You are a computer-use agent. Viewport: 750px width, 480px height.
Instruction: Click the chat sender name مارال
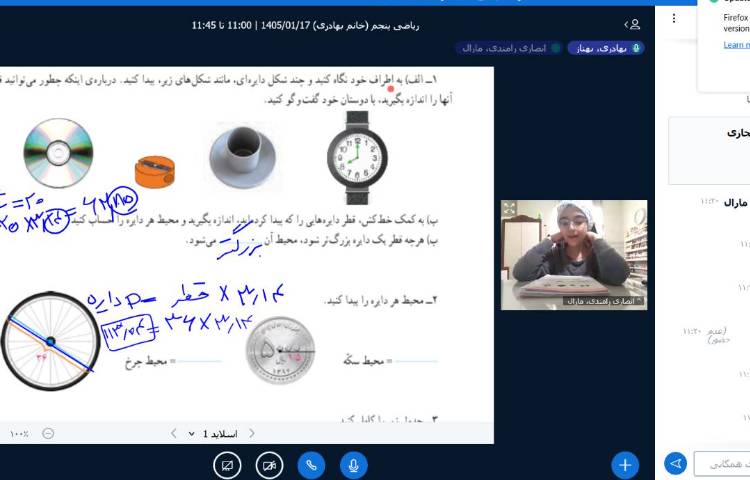point(735,203)
